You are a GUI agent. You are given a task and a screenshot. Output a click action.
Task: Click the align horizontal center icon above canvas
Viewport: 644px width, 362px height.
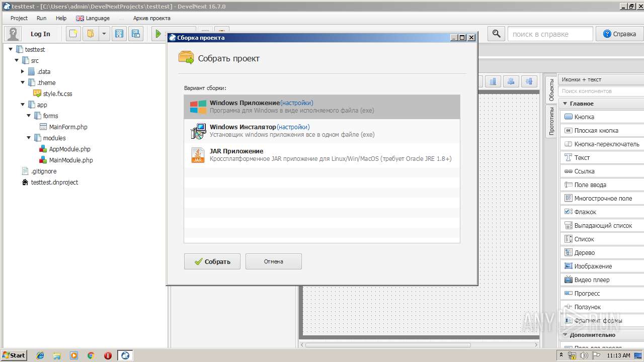coord(511,81)
